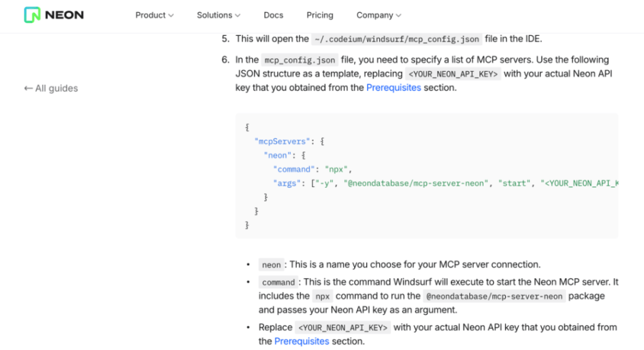Expand the Product dropdown chevron
The height and width of the screenshot is (350, 644).
[171, 16]
